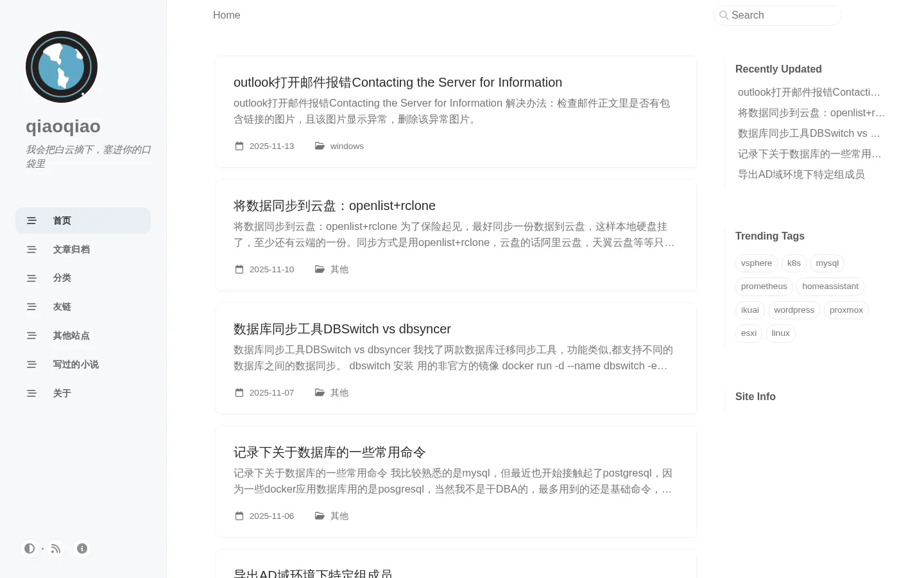Open 其他站点 page
Screen dimensions: 924x578
tap(83, 336)
